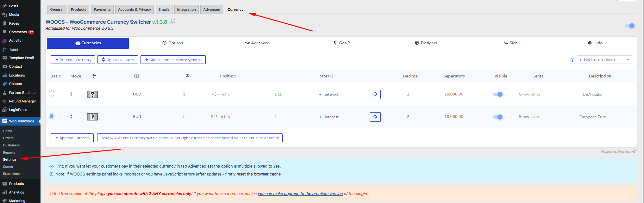Click the EUR flag placeholder image

coord(92,117)
